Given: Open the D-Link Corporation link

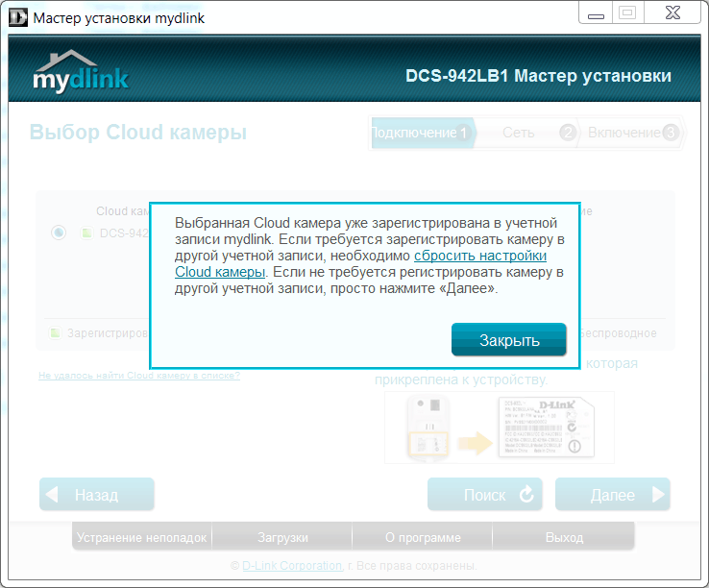Looking at the screenshot, I should [292, 565].
